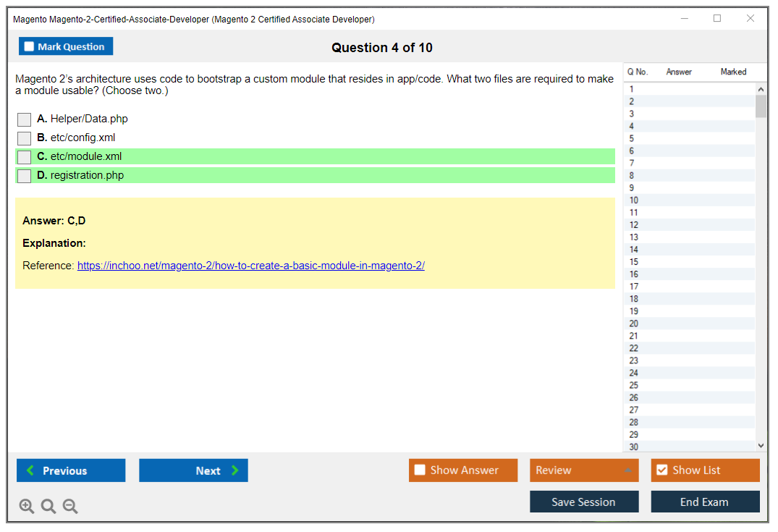Click the Save Session button
The height and width of the screenshot is (532, 778).
coord(584,502)
